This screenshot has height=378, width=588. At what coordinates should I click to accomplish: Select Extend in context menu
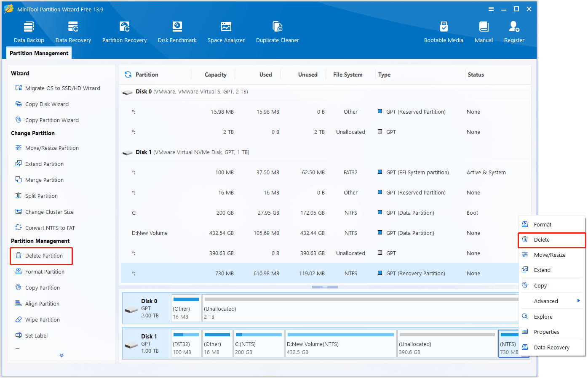[552, 270]
